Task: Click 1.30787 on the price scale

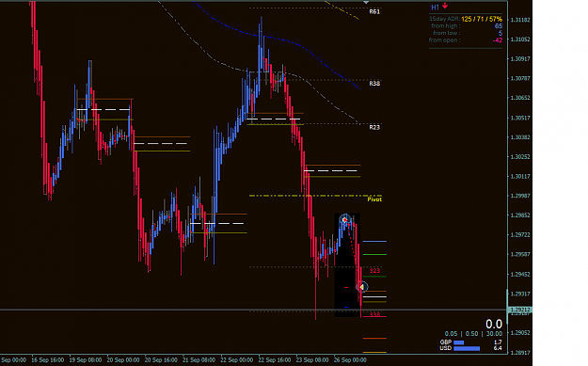Action: pos(520,78)
